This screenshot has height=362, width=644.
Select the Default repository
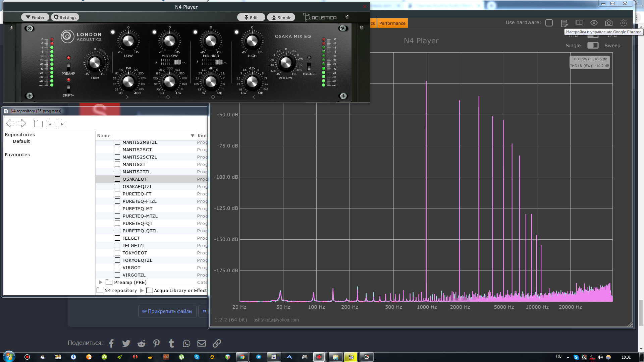tap(21, 141)
